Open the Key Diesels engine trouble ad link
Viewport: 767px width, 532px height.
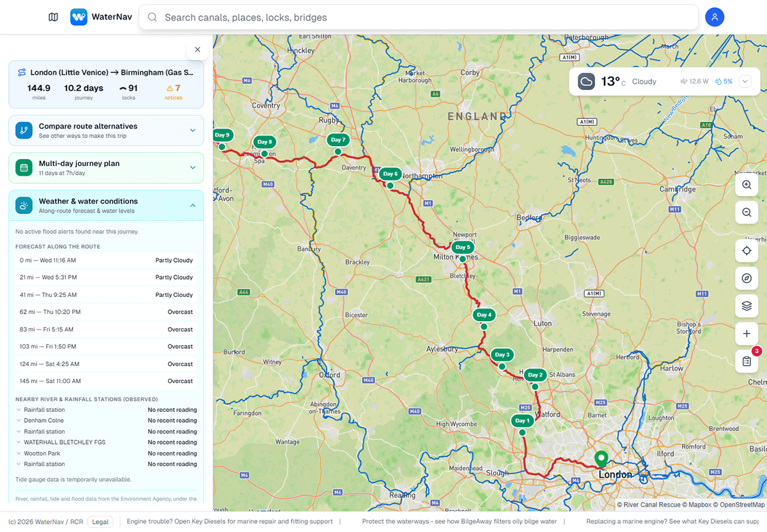[x=230, y=522]
